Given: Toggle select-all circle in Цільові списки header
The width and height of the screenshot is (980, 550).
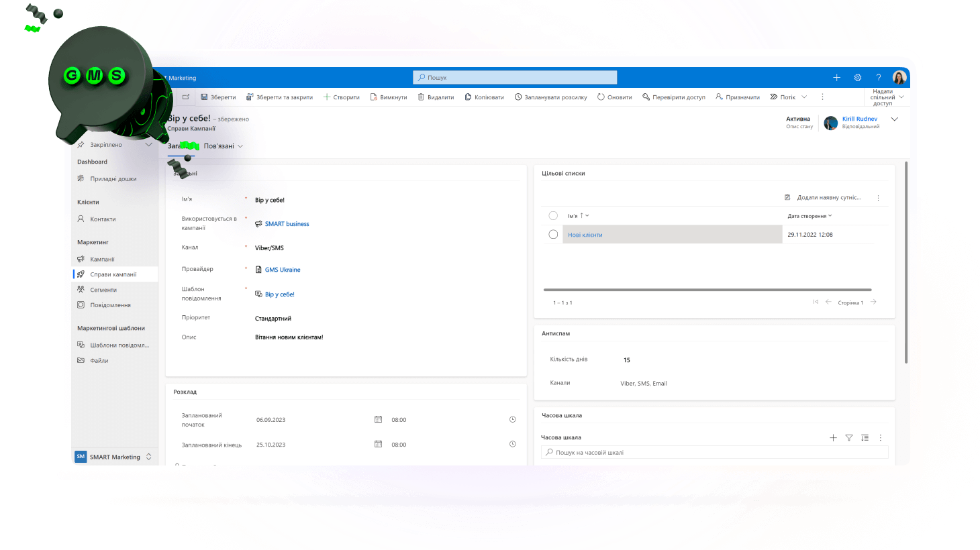Looking at the screenshot, I should click(x=553, y=216).
